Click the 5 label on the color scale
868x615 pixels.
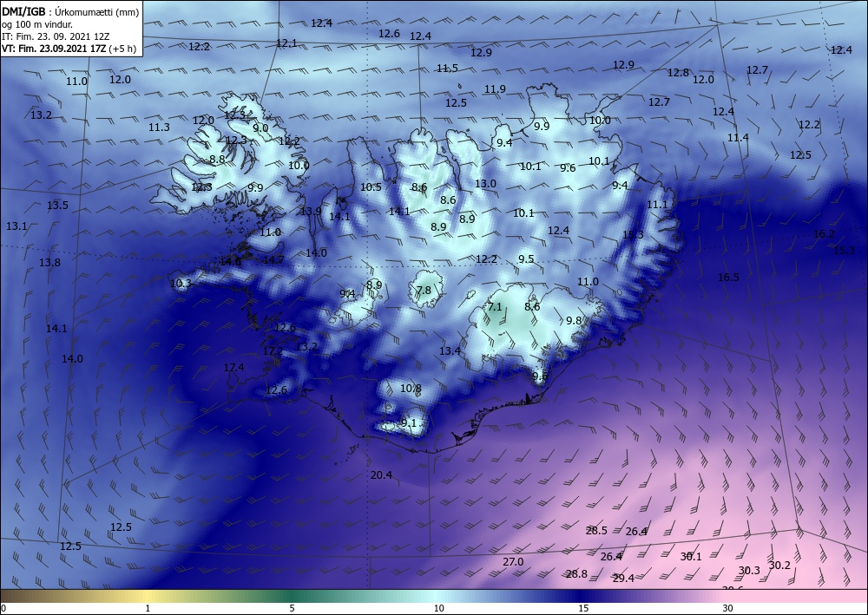click(x=292, y=608)
